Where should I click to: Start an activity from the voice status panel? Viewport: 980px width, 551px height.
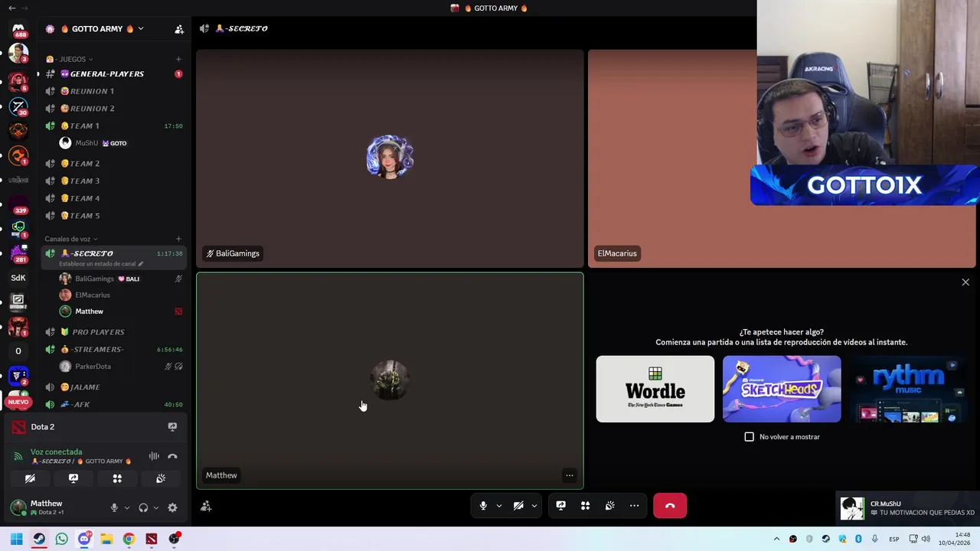(117, 478)
